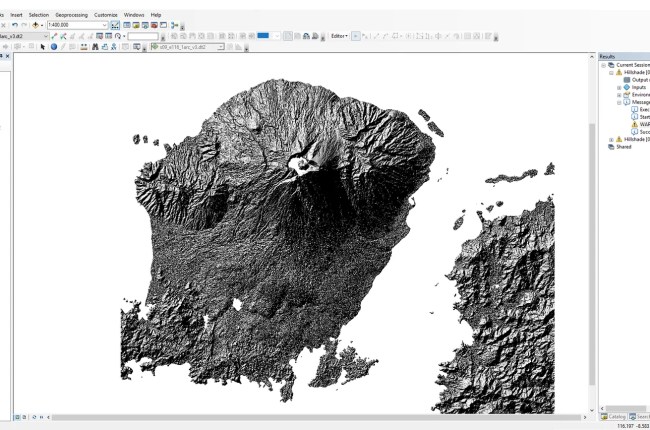
Task: Open the dropdown next to blue swatch
Action: point(277,36)
